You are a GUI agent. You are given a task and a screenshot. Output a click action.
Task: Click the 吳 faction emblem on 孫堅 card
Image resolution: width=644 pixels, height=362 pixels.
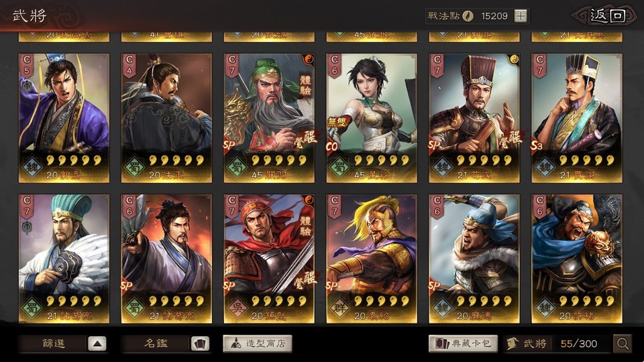[237, 308]
